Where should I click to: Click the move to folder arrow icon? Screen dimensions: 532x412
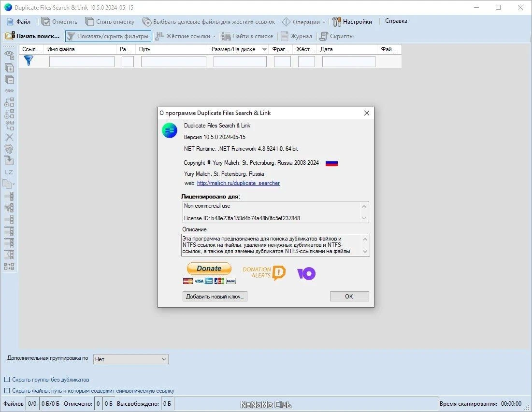pyautogui.click(x=9, y=160)
